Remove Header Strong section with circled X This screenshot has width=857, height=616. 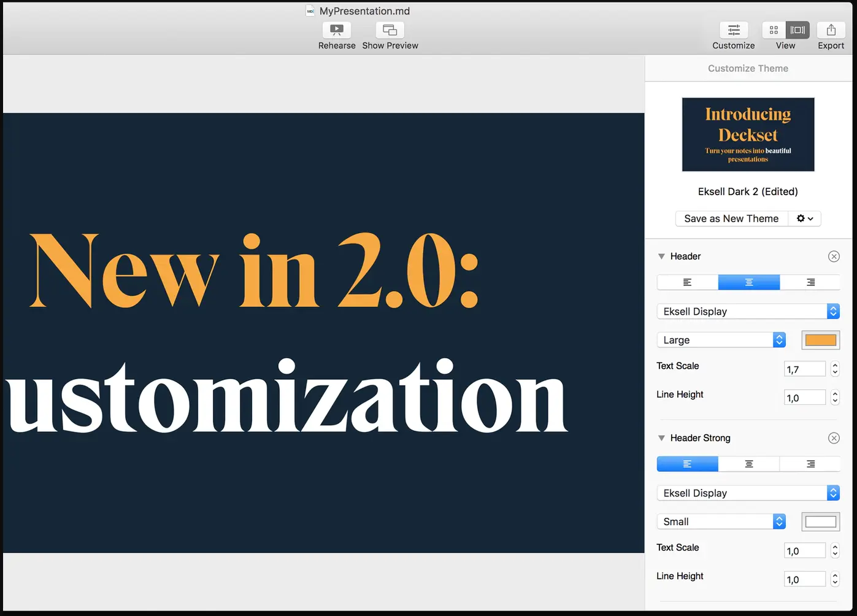833,438
